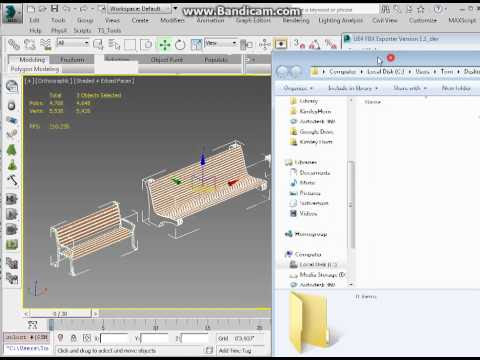Select the Rotate transform tool
The width and height of the screenshot is (480, 360).
tap(180, 44)
